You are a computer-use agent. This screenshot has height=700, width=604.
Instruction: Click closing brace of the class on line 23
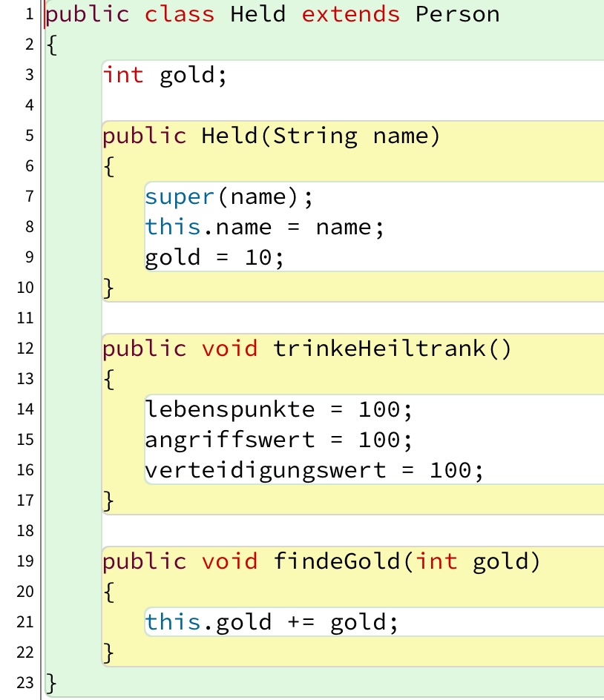click(x=50, y=683)
